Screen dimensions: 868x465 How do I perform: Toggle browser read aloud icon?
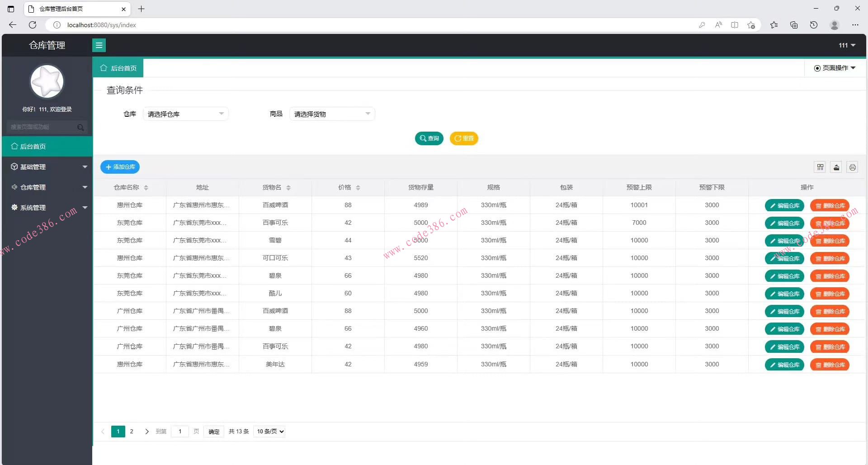[x=718, y=25]
